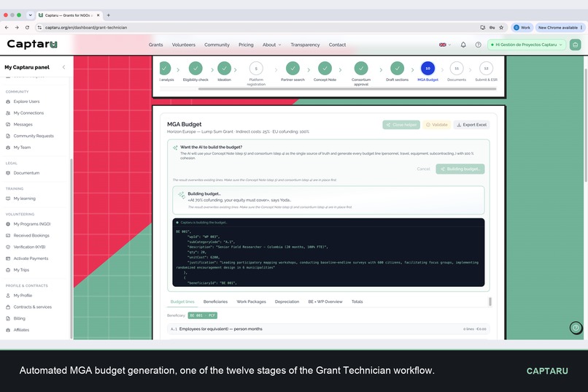Open the Pricing page

pyautogui.click(x=246, y=45)
